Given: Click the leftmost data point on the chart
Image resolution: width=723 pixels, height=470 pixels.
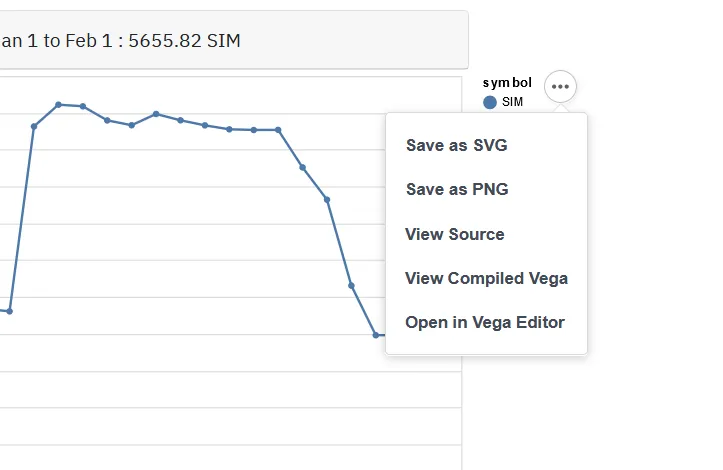Looking at the screenshot, I should point(9,311).
